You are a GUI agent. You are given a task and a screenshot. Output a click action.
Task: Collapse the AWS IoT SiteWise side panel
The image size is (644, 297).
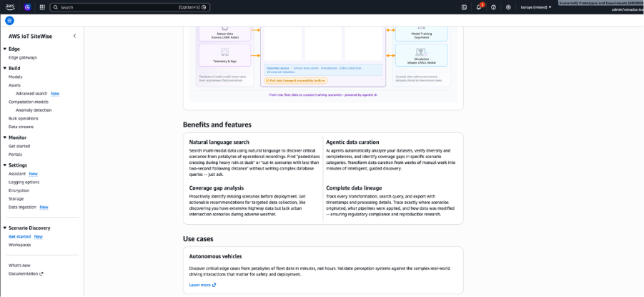[74, 36]
